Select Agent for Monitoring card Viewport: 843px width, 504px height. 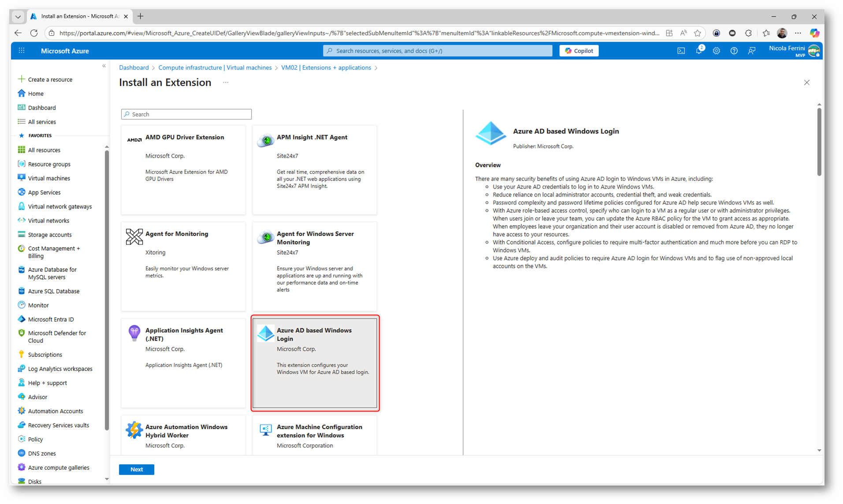[183, 267]
